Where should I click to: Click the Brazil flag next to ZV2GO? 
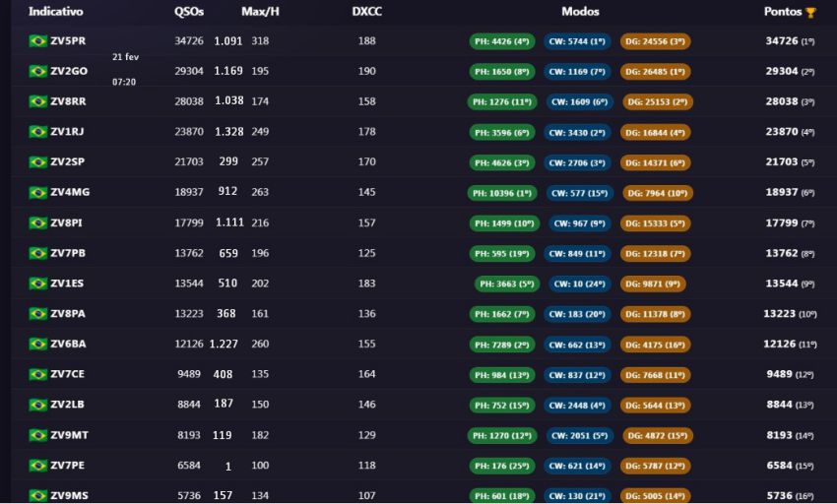(37, 72)
